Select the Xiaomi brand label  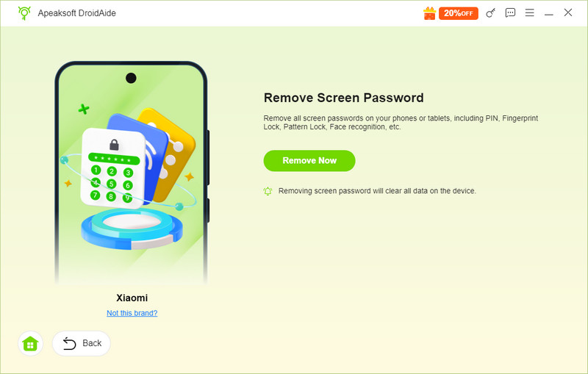coord(132,298)
